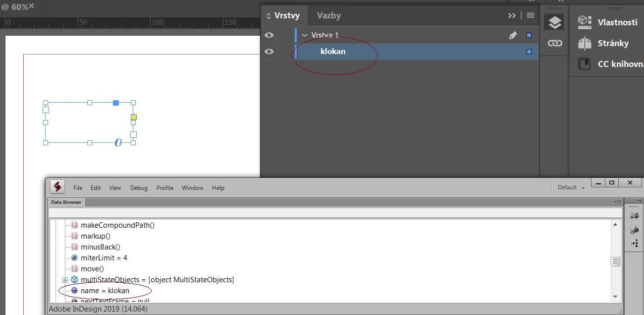Open the File menu in ExtendScript Toolkit
Viewport: 644px width, 315px height.
[x=78, y=188]
